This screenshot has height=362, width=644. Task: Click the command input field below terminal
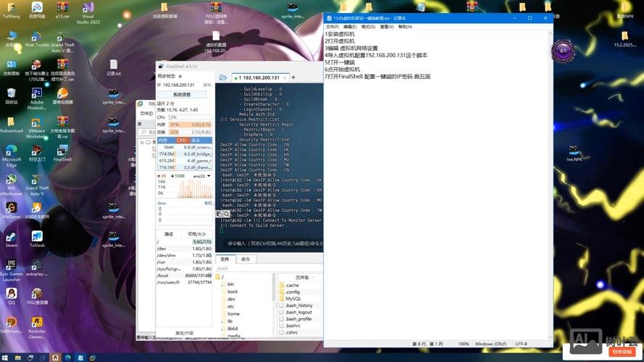(x=275, y=244)
